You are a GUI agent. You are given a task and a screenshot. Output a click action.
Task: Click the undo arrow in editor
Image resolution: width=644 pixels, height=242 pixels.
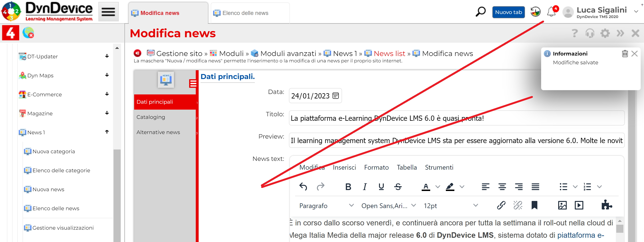coord(303,187)
